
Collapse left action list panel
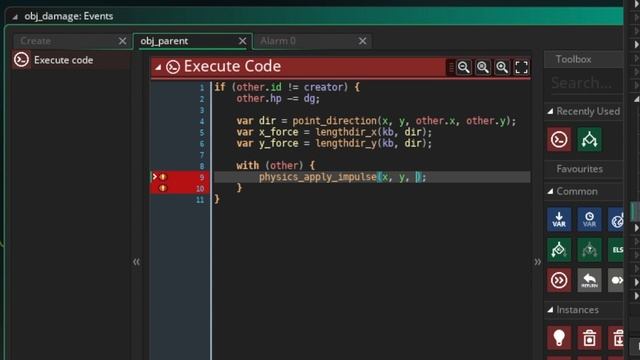[136, 262]
